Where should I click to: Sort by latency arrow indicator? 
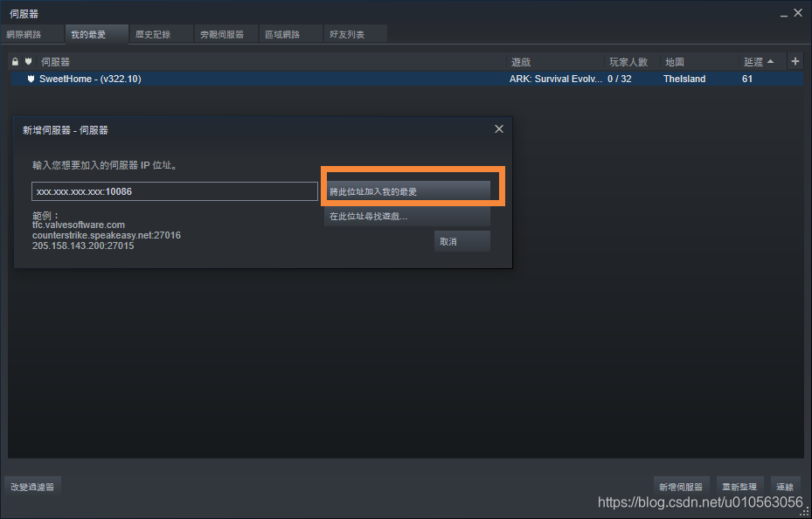tap(771, 61)
